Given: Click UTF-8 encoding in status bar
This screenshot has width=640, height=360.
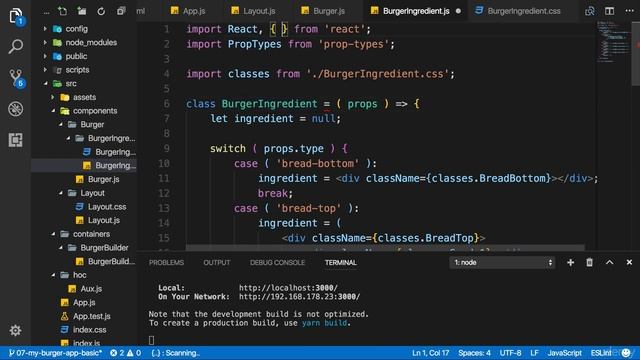Looking at the screenshot, I should (x=510, y=353).
